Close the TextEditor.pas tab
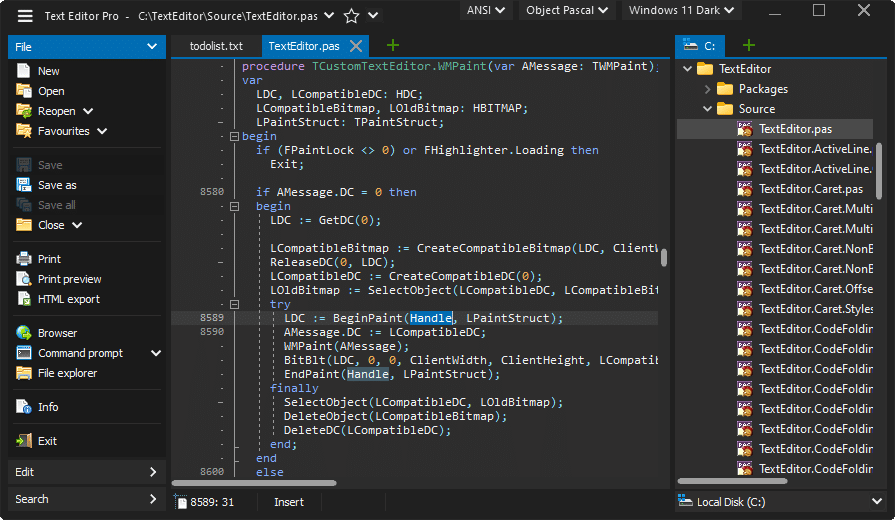 click(357, 46)
